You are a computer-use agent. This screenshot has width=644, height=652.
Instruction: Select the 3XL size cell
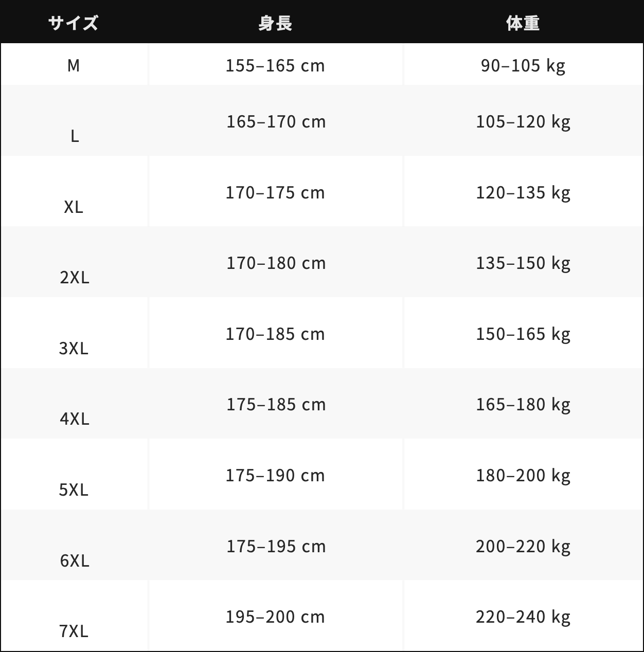[x=74, y=348]
